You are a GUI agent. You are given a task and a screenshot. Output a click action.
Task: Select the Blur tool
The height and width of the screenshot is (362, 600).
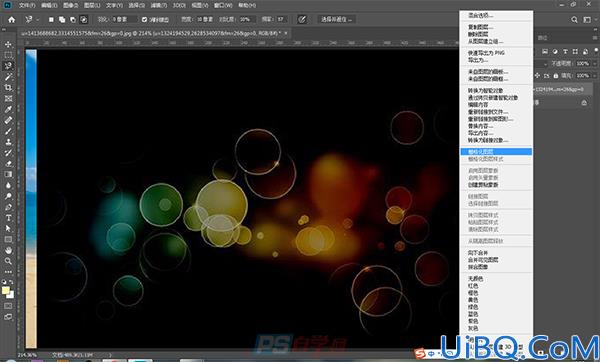[x=8, y=185]
